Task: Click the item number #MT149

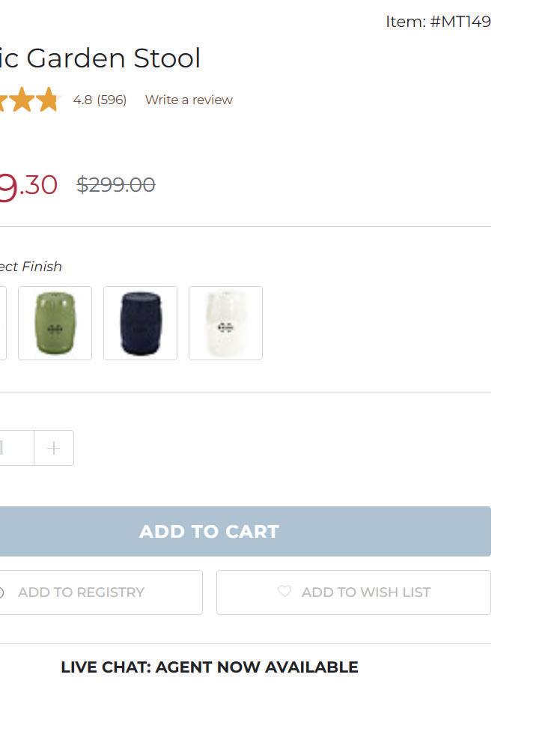Action: tap(438, 22)
